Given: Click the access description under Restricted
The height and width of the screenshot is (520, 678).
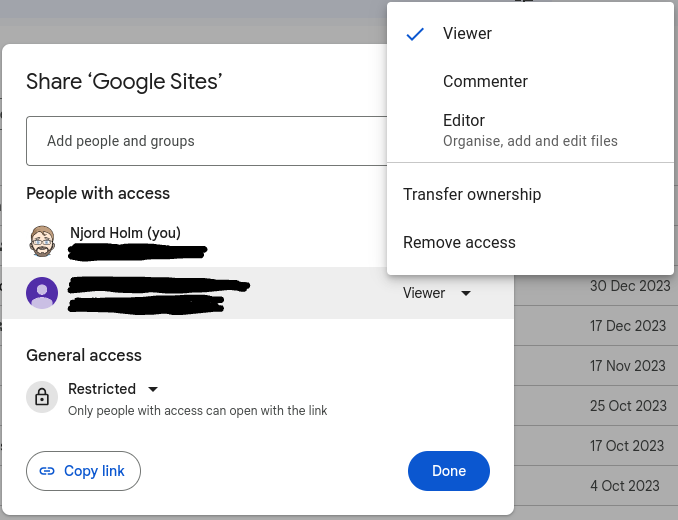Looking at the screenshot, I should pos(198,411).
